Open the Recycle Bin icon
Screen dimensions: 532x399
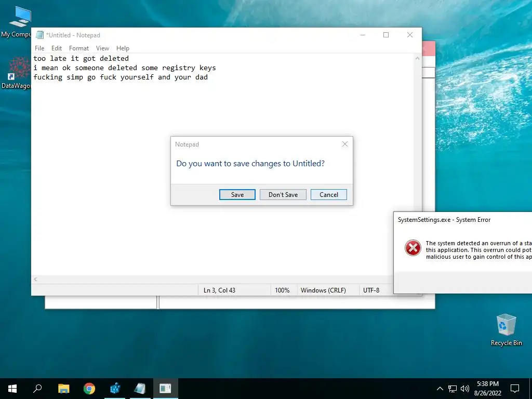tap(506, 330)
